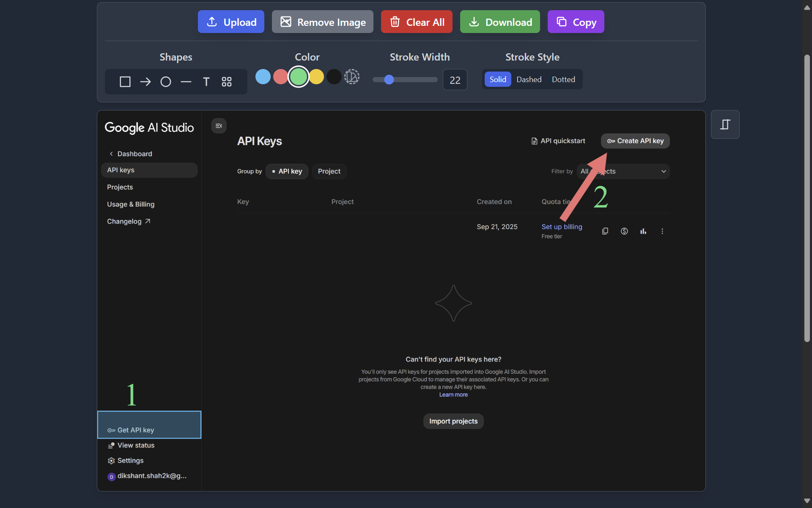Select the Circle shape tool
The height and width of the screenshot is (508, 812).
(165, 82)
